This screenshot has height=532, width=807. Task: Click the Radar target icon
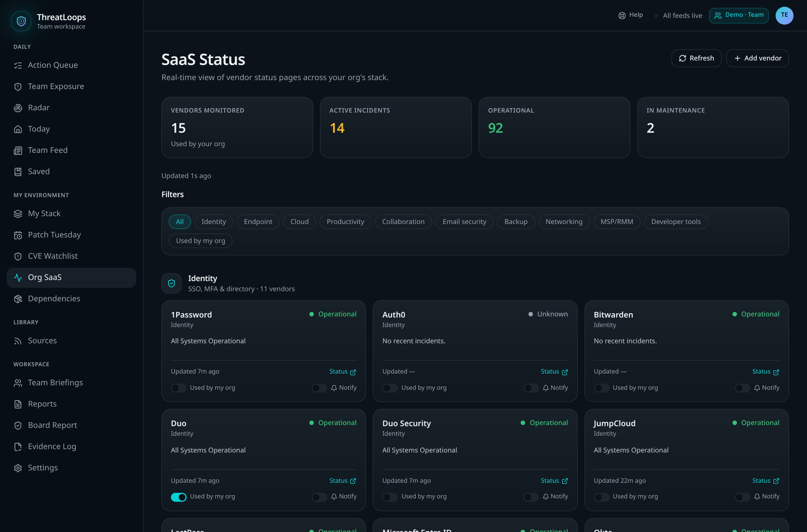pos(18,108)
